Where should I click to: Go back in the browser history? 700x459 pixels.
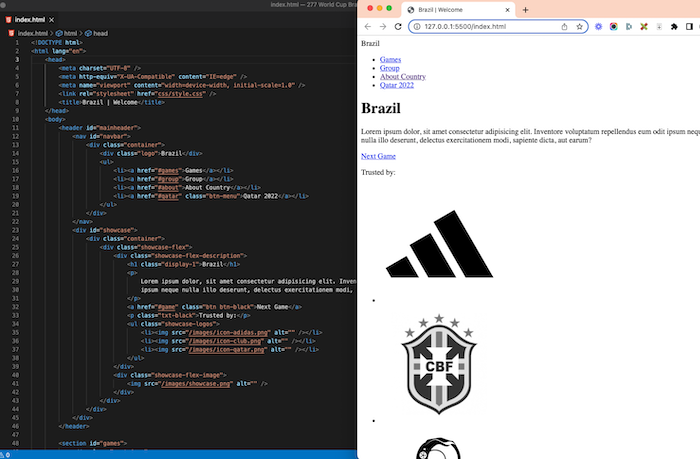click(x=368, y=27)
